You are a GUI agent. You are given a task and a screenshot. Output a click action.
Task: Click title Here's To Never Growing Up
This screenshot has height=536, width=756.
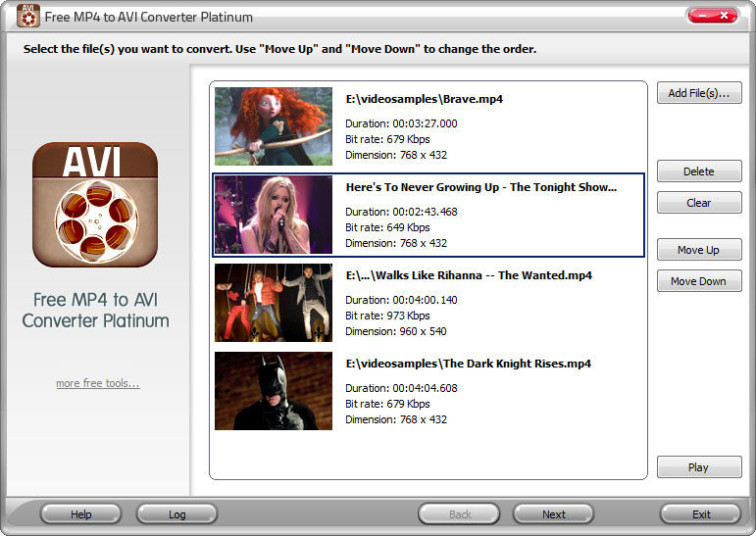pos(481,187)
